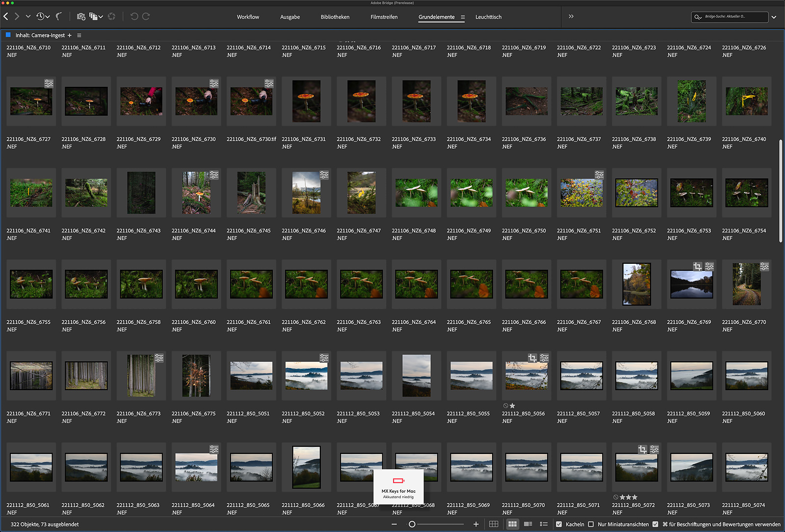Click the Bridge search input field
This screenshot has width=785, height=532.
point(733,17)
